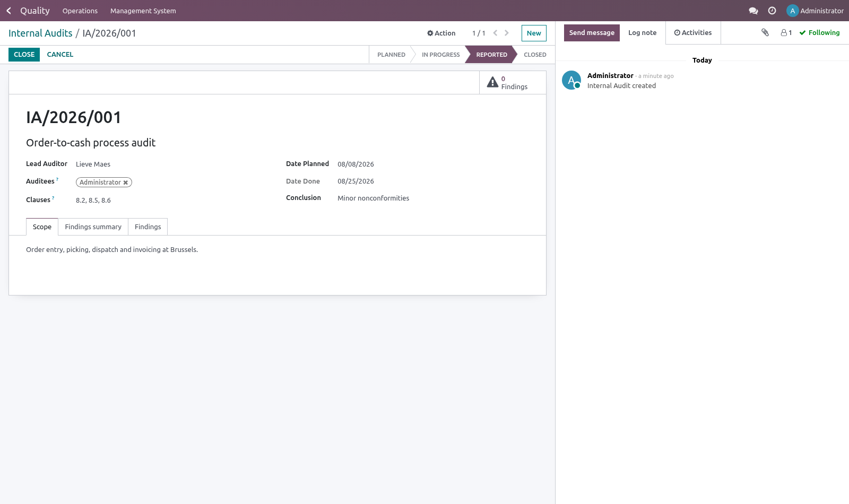Switch to the Scope tab
This screenshot has height=504, width=849.
point(42,227)
